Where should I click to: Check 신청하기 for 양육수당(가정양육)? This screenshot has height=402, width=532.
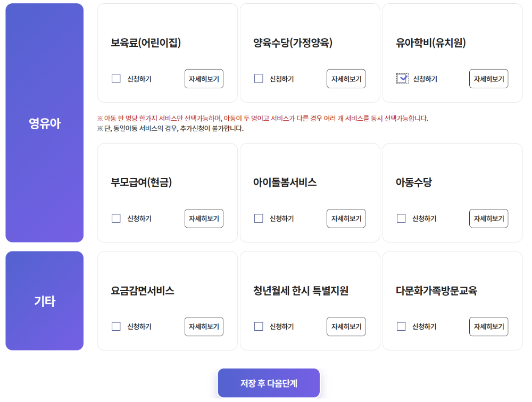(x=259, y=78)
